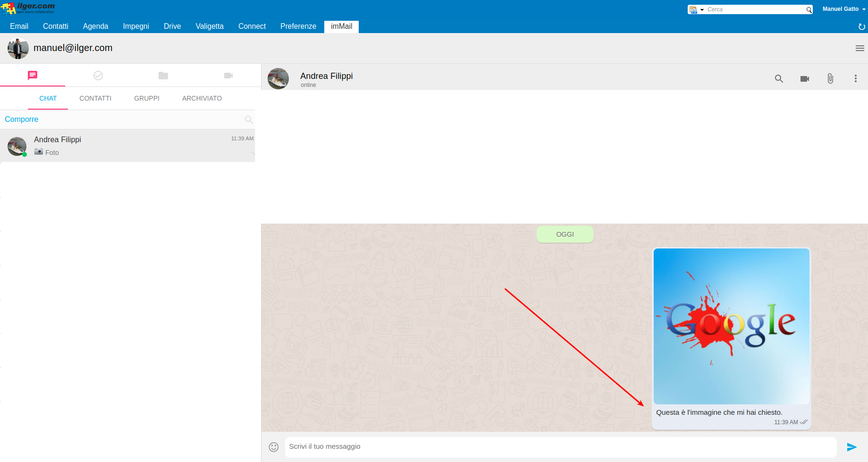This screenshot has width=868, height=462.
Task: Search within the Andrea Filippi conversation
Action: coord(779,78)
